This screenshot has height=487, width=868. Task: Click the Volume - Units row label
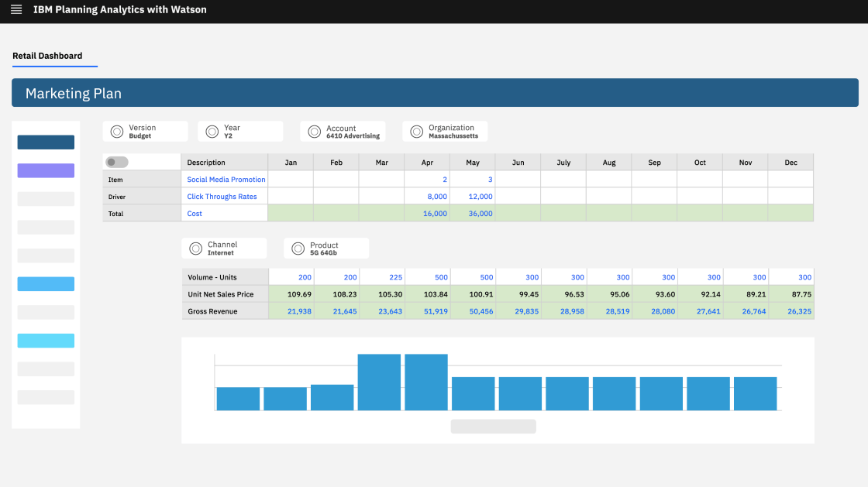pyautogui.click(x=226, y=277)
